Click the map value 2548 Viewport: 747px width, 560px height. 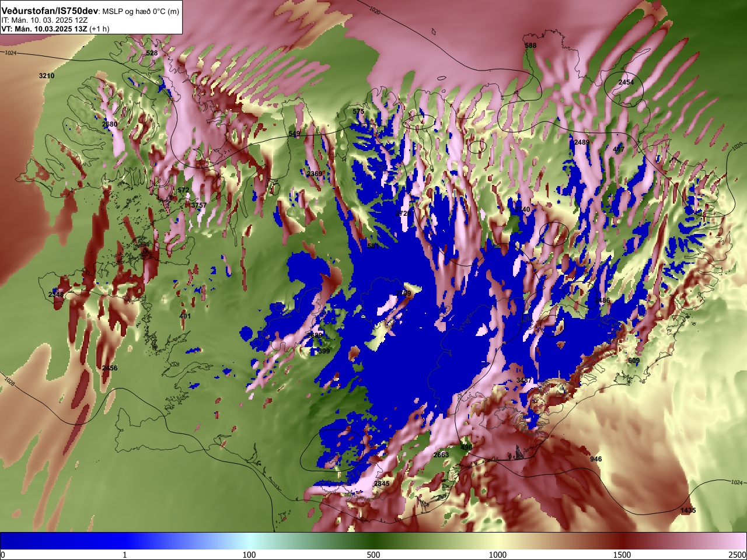click(x=56, y=295)
